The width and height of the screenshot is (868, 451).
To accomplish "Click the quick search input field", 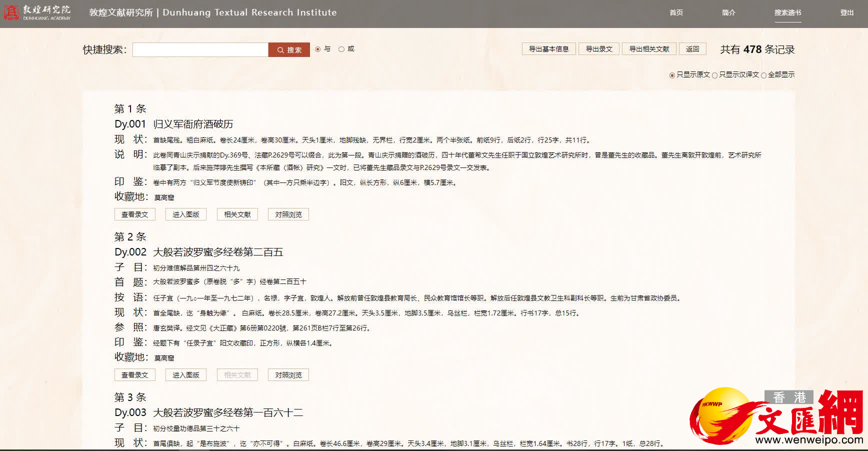I will pyautogui.click(x=200, y=50).
